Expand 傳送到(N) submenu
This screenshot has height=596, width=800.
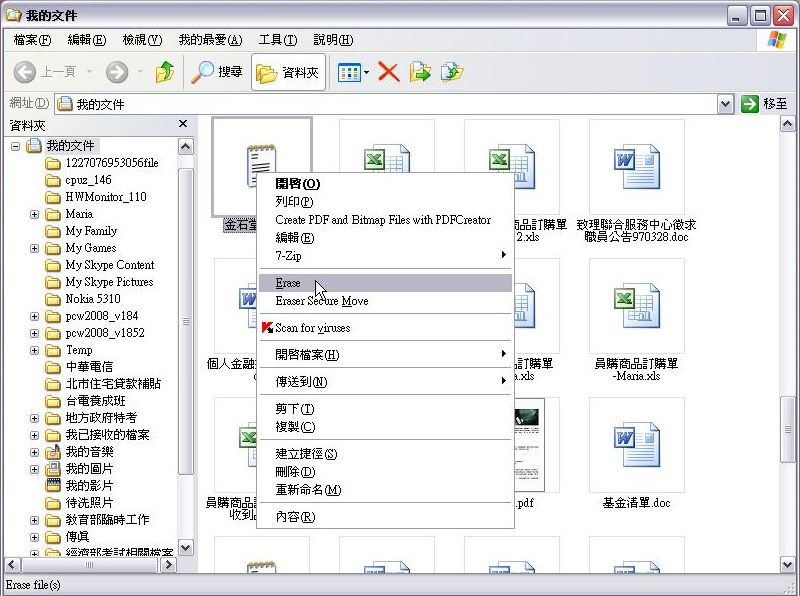click(386, 382)
